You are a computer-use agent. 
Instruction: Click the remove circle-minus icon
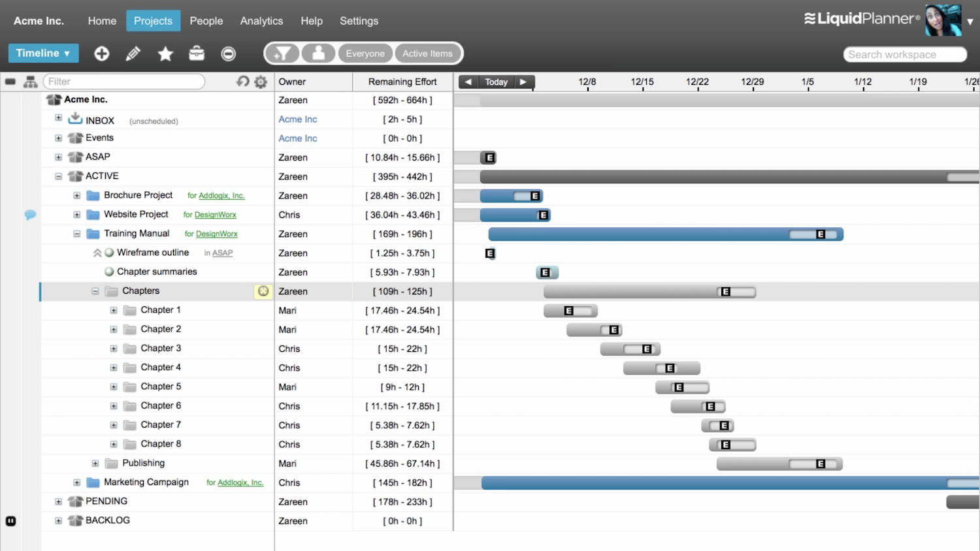click(x=228, y=54)
